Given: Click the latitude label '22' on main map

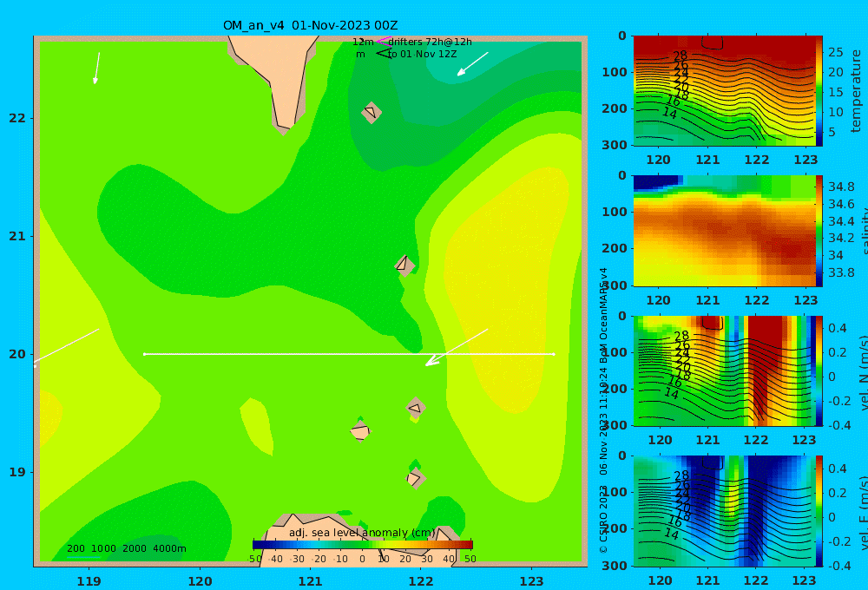Looking at the screenshot, I should pyautogui.click(x=17, y=118).
